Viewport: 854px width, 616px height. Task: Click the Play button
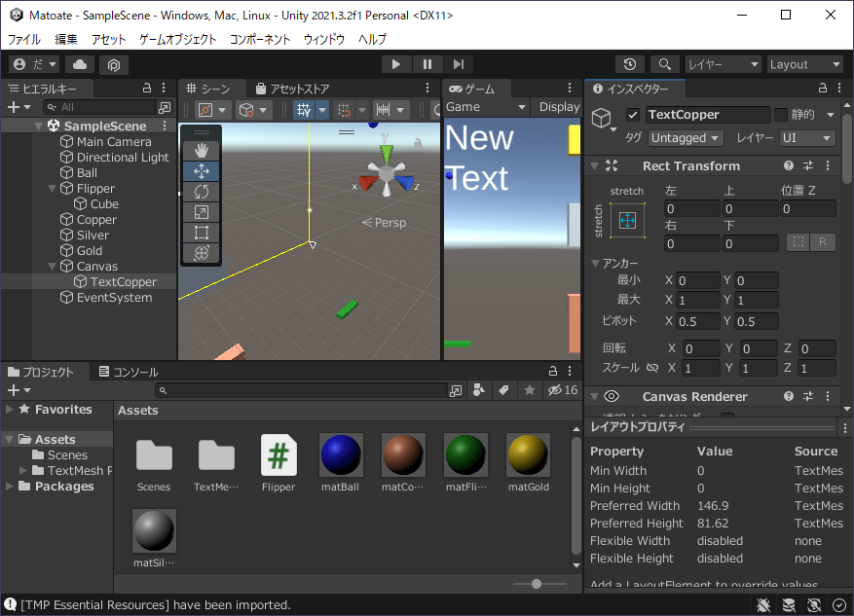point(395,64)
